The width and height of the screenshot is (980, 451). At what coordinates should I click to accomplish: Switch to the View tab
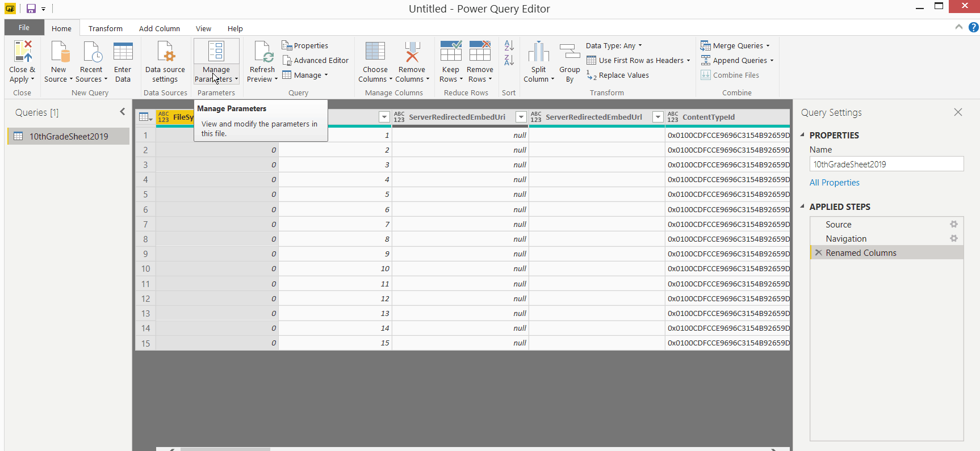click(203, 28)
